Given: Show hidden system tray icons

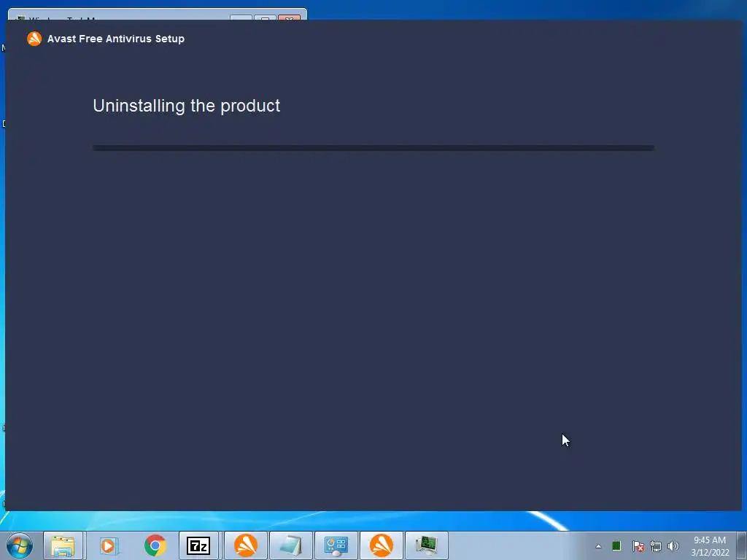Looking at the screenshot, I should click(x=598, y=546).
